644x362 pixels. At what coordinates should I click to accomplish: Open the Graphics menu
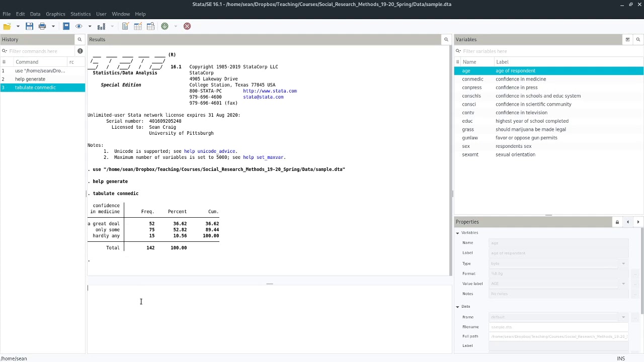tap(55, 14)
